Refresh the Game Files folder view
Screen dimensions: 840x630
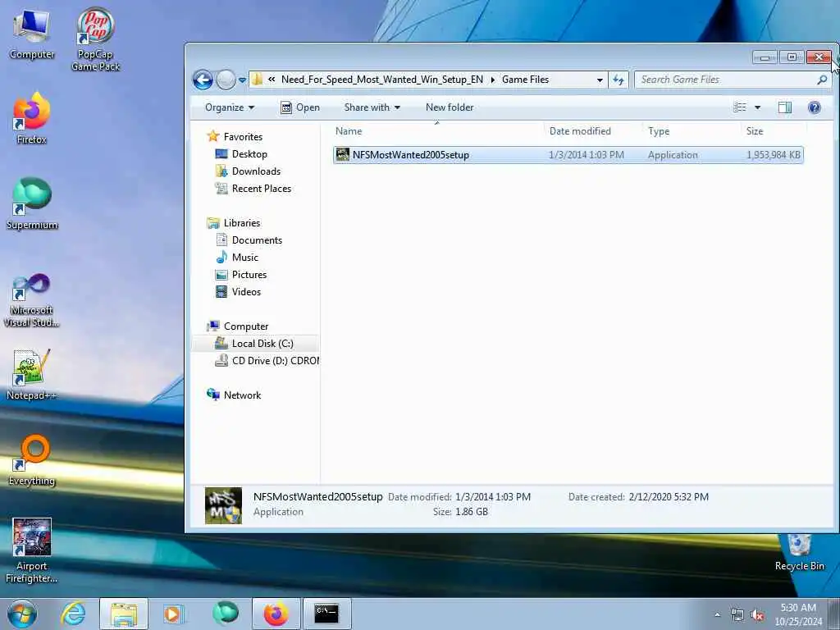click(619, 80)
